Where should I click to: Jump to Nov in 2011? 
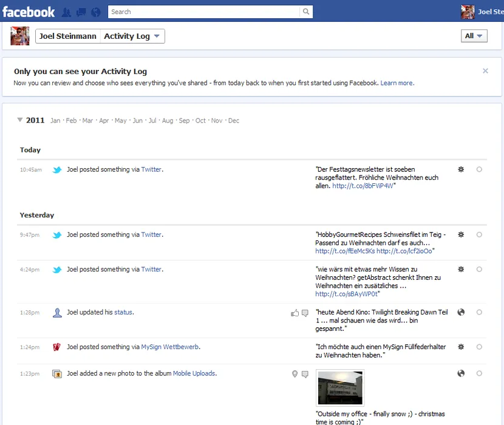(217, 121)
